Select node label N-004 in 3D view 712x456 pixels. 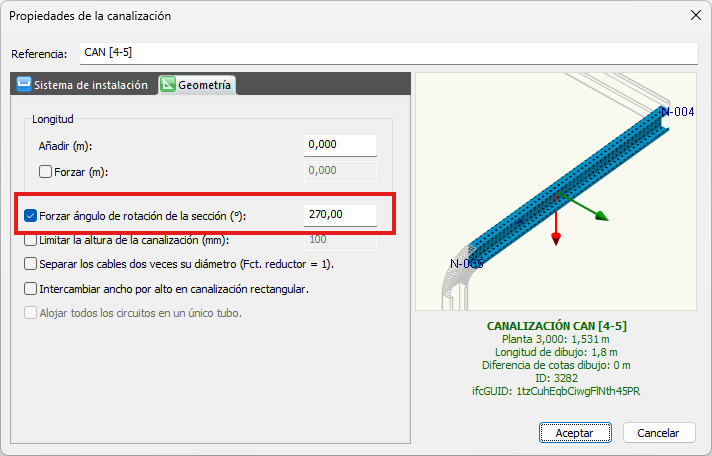677,112
